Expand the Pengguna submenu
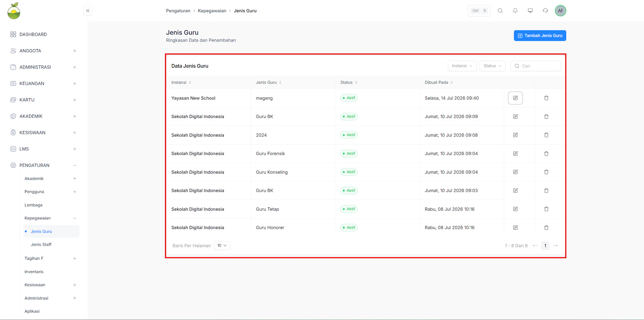Viewport: 644px width, 320px height. click(x=74, y=192)
